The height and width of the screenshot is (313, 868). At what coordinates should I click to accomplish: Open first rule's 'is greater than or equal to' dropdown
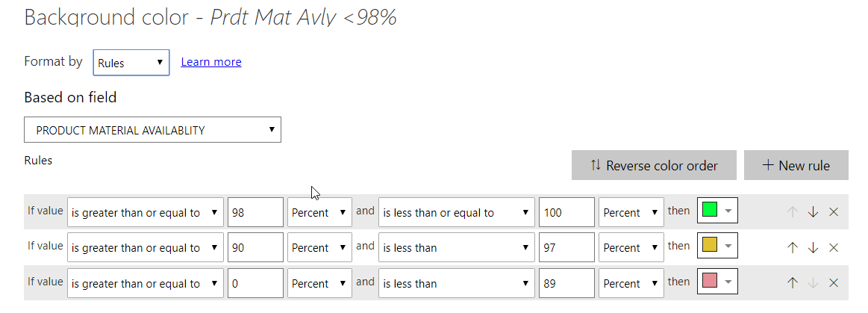coord(146,212)
